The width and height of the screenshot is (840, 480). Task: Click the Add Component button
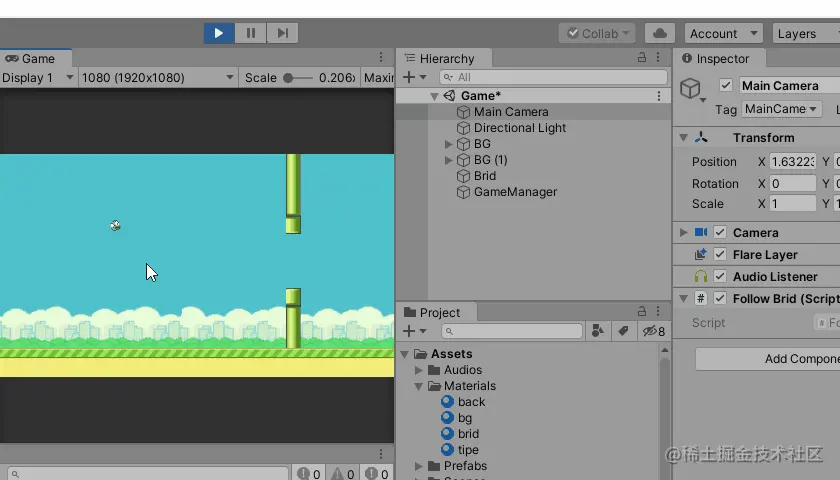tap(768, 359)
